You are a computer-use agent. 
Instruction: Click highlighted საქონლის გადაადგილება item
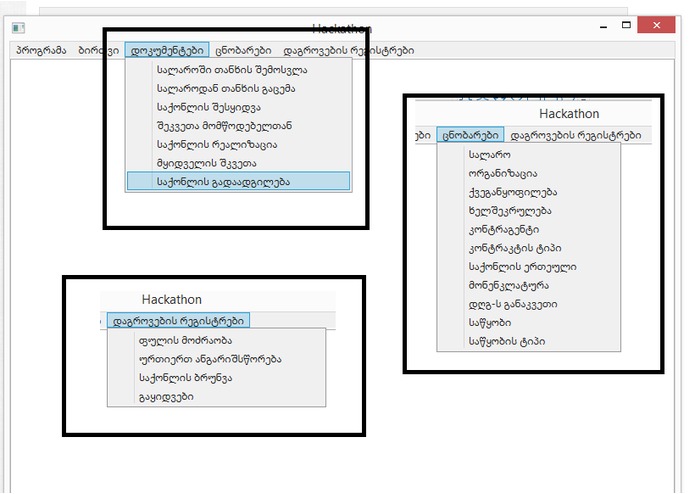[x=238, y=182]
